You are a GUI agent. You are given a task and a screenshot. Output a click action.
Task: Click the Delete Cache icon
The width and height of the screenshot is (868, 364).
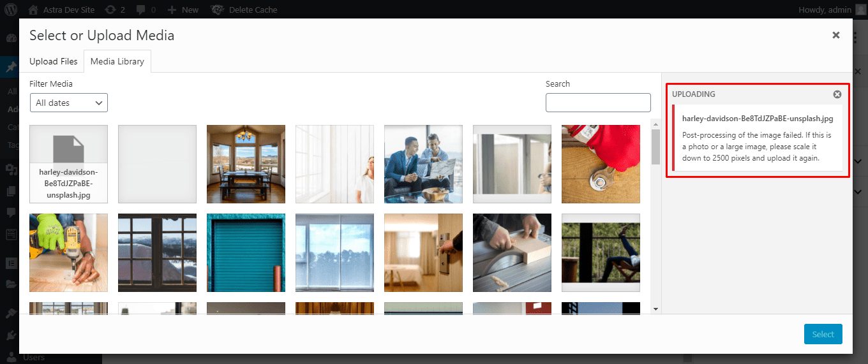pyautogui.click(x=217, y=10)
